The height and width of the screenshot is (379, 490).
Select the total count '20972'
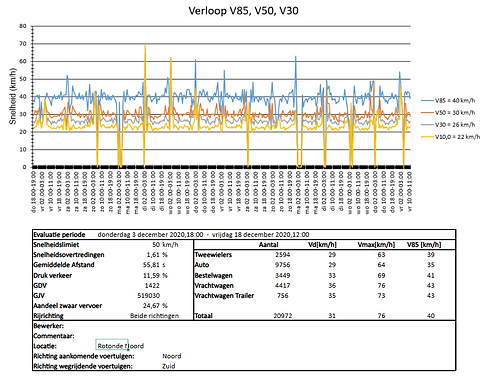(x=283, y=316)
